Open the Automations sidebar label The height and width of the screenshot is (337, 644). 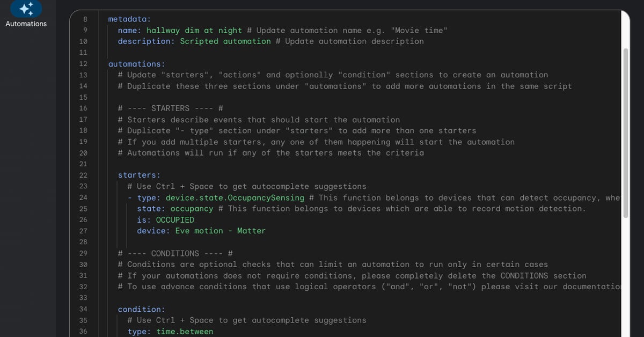pos(26,24)
